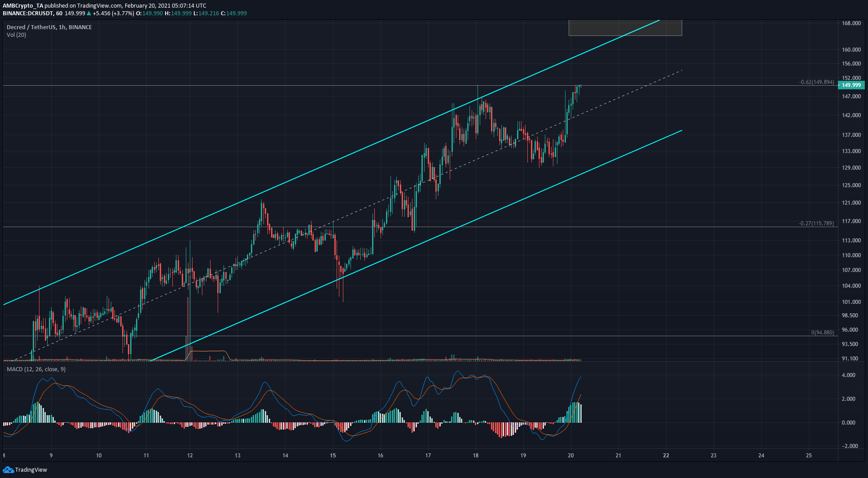
Task: Click the +5.456 (+3.77%) change value
Action: click(114, 13)
